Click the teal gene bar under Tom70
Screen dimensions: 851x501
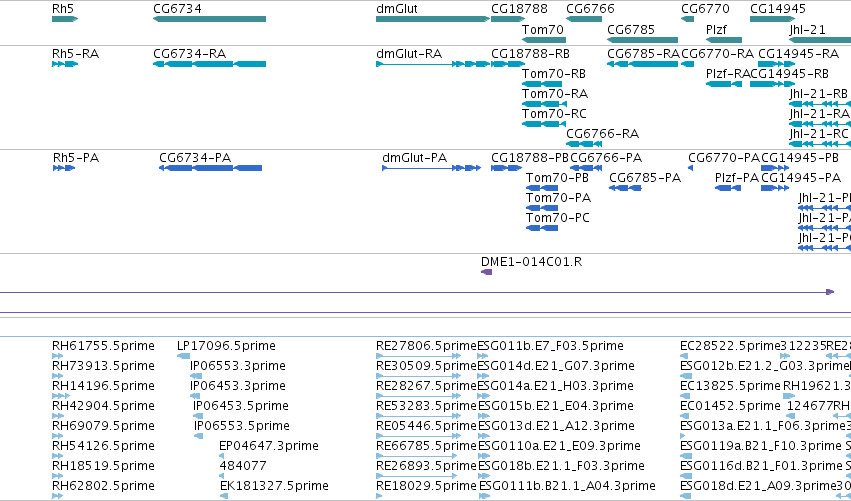[x=544, y=40]
